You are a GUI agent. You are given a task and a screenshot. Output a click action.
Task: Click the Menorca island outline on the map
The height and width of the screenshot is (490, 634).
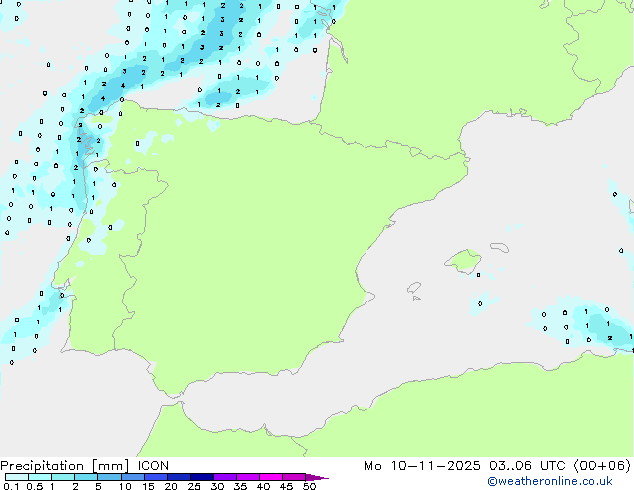500,247
